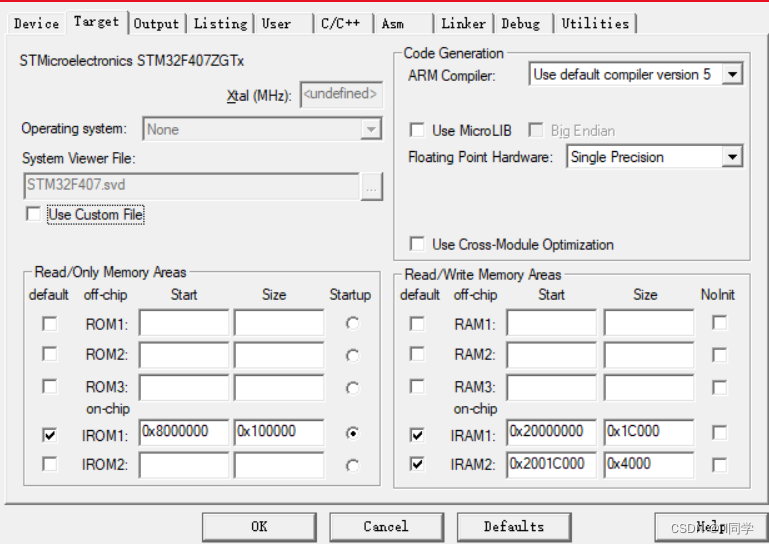Click the IROM2 Start field
Screen dimensions: 769x544
point(184,465)
